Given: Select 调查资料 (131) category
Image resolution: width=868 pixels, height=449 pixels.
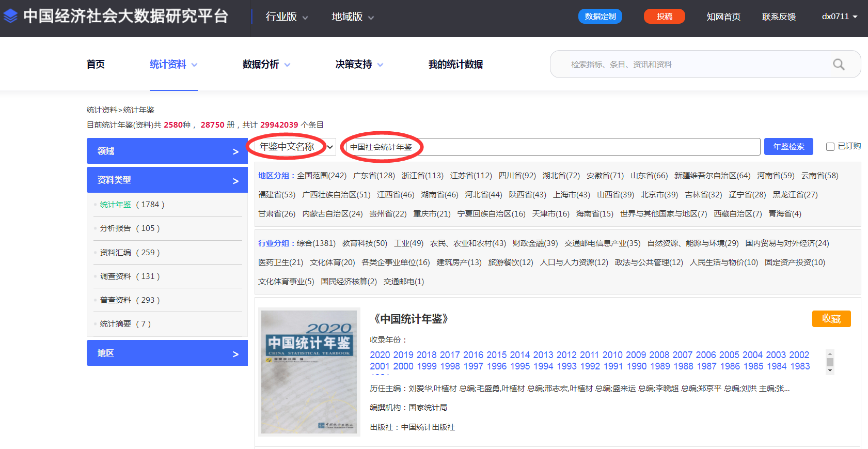Looking at the screenshot, I should tap(130, 276).
